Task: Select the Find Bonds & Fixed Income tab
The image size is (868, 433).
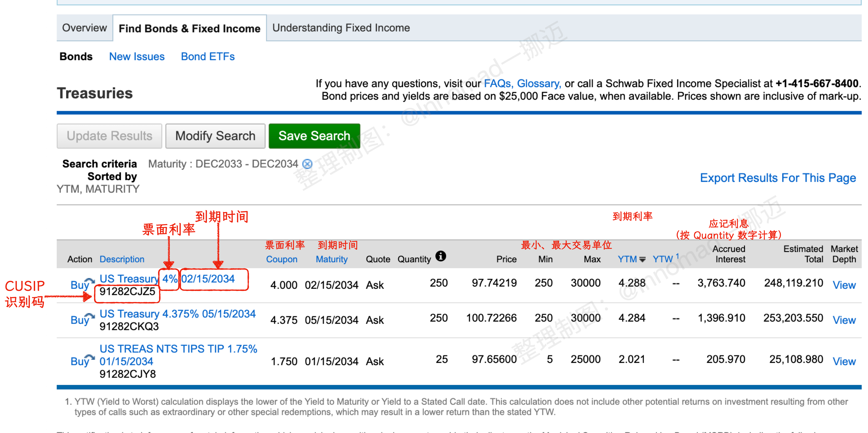Action: click(x=189, y=28)
